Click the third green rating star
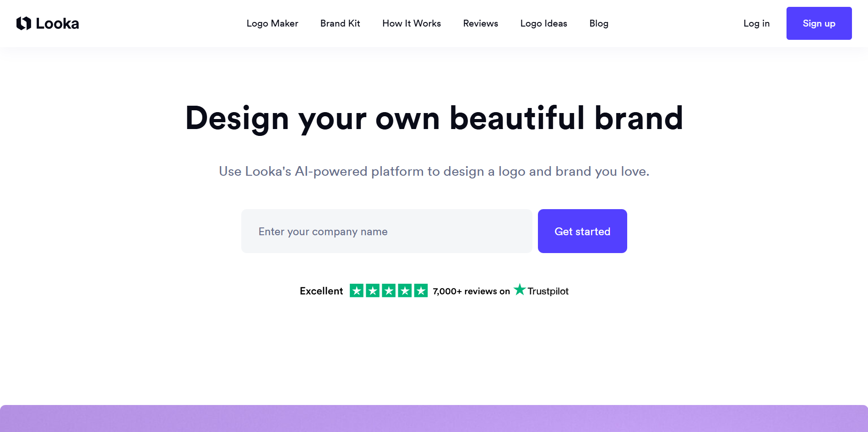The image size is (868, 432). coord(389,291)
